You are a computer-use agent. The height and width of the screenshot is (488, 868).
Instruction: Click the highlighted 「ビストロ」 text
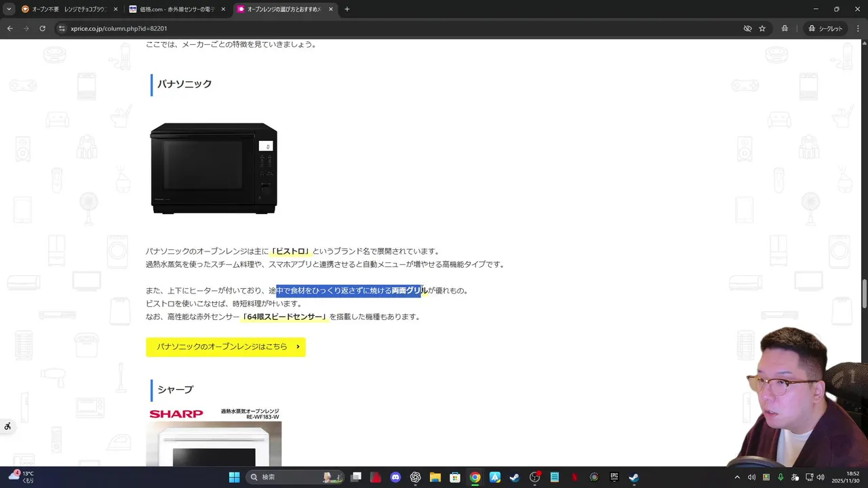[290, 251]
